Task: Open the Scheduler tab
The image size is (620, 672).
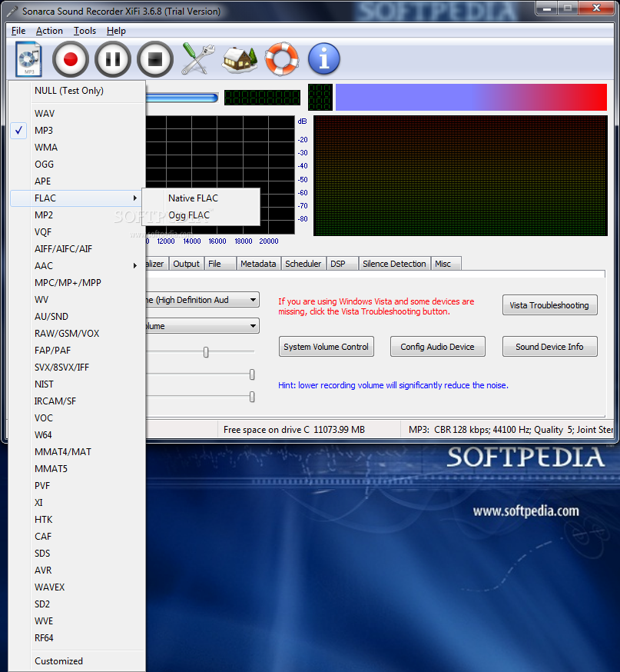Action: pyautogui.click(x=303, y=264)
